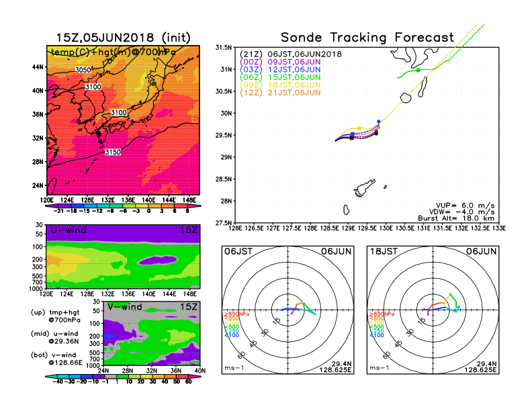Viewport: 532px width, 411px height.
Task: Click the '60' ring label in 18JST hodograph
Action: click(x=387, y=355)
